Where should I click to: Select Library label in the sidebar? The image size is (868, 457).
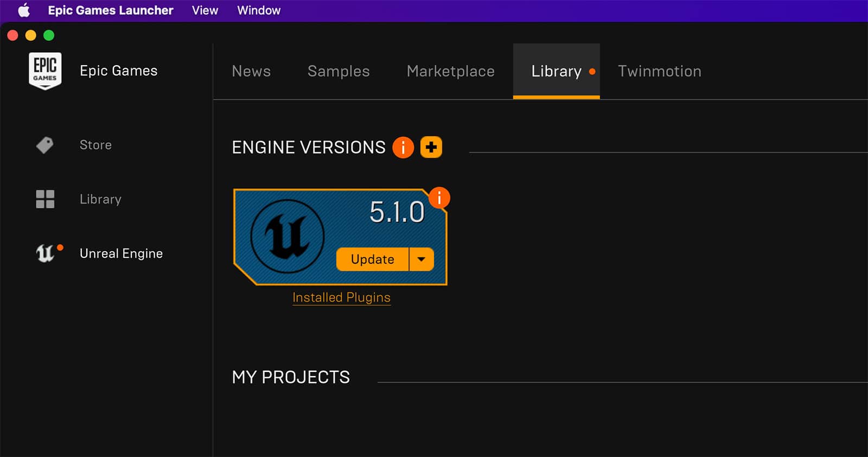click(100, 199)
